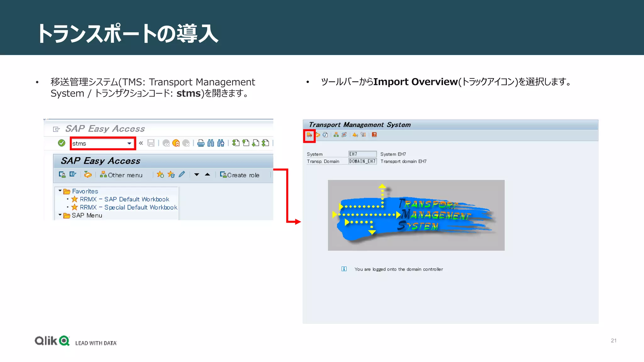644x362 pixels.
Task: Click the Print icon in SAP toolbar
Action: tap(201, 143)
